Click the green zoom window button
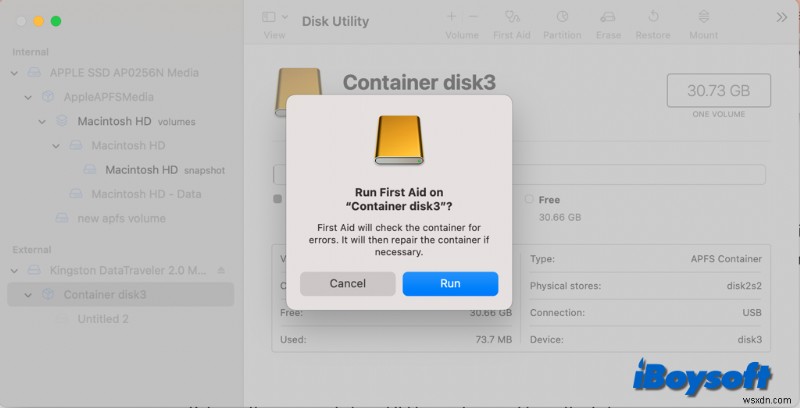800x408 pixels. coord(56,21)
